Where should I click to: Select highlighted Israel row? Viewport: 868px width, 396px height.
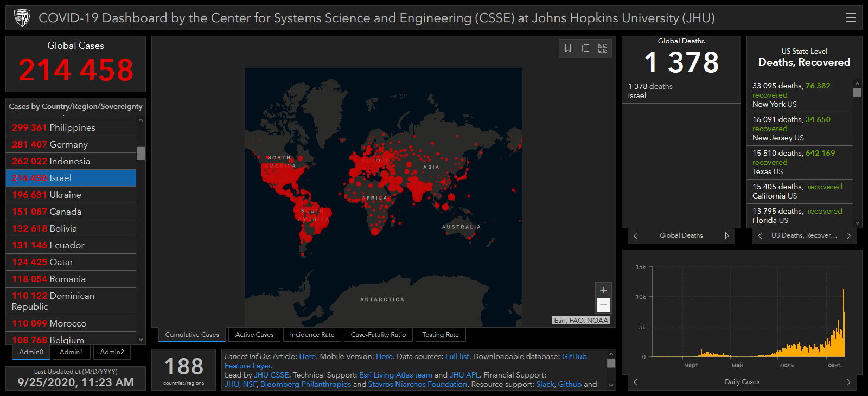(x=71, y=178)
